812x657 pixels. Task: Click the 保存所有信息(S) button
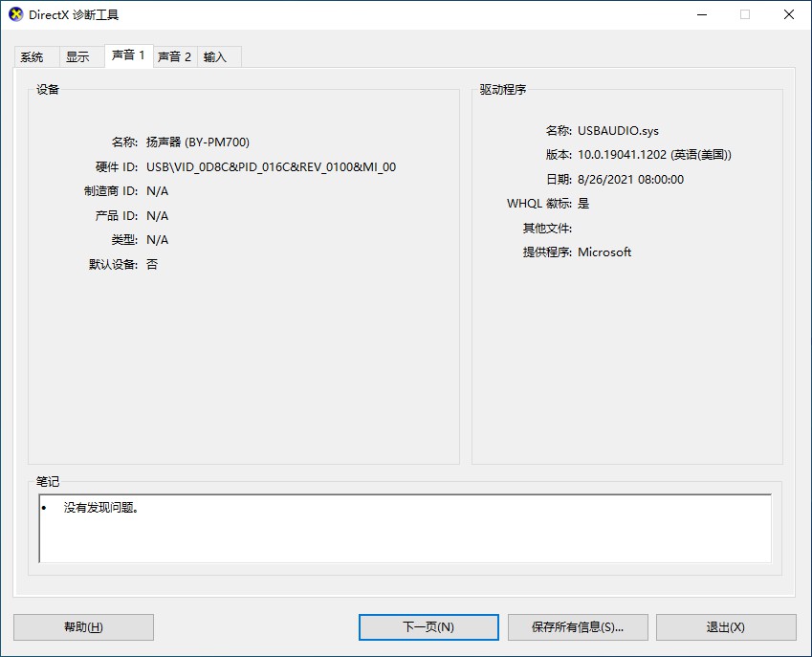point(578,627)
